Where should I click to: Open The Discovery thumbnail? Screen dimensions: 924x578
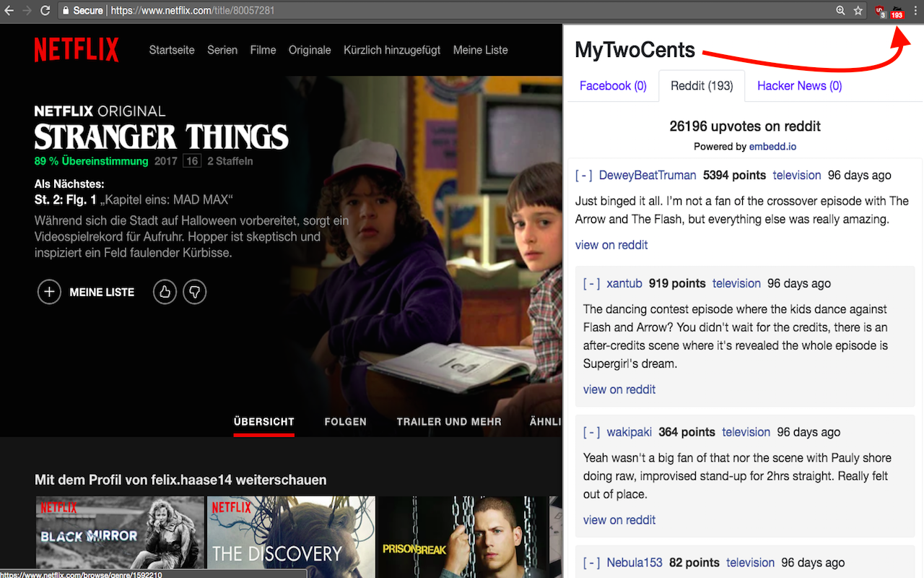(291, 533)
